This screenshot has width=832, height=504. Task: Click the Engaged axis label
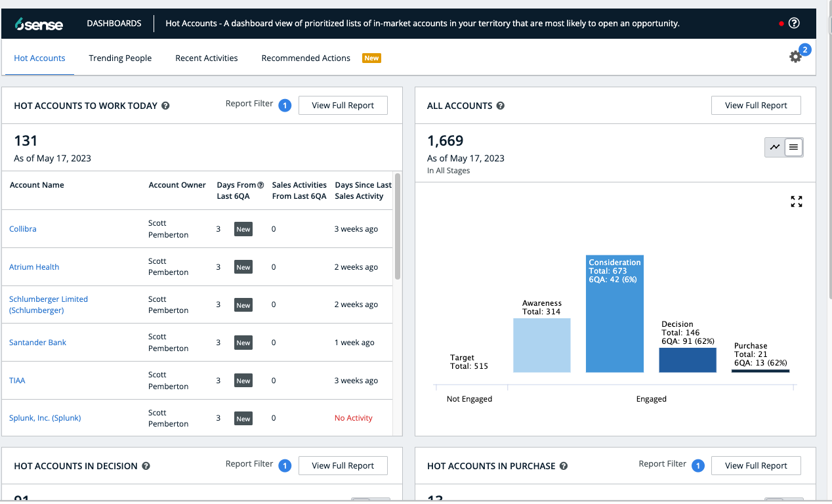point(652,399)
